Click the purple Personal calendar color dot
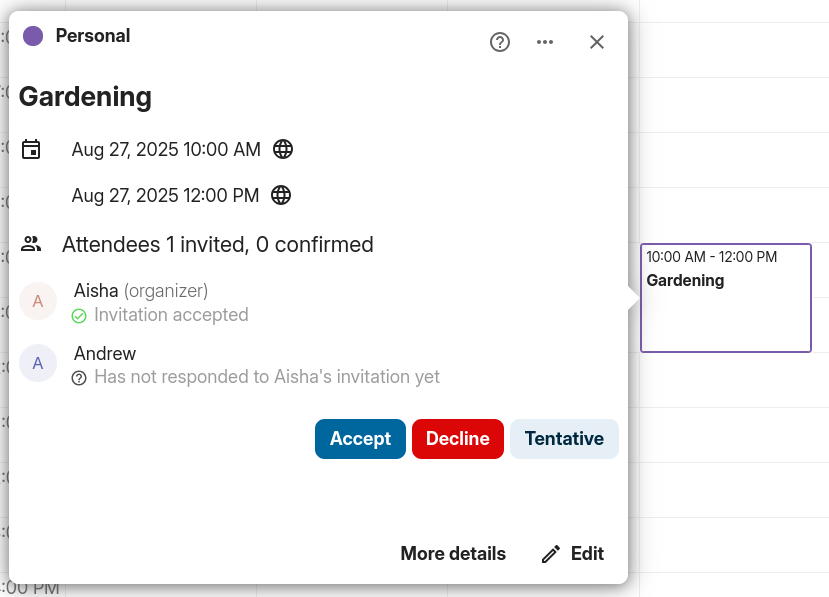Image resolution: width=829 pixels, height=597 pixels. coord(31,35)
